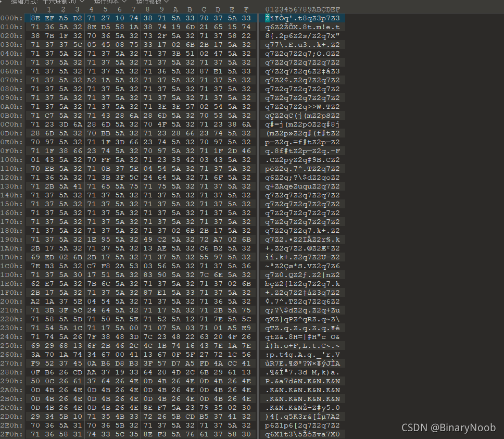Click the address label 2F0h:
504x439 pixels.
click(x=11, y=434)
